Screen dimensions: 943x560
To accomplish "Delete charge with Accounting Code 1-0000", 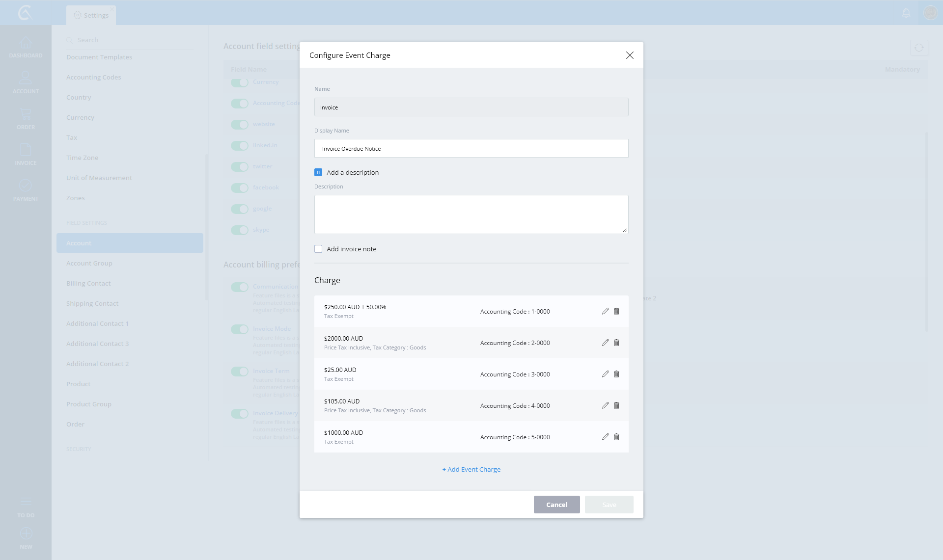I will (x=616, y=311).
